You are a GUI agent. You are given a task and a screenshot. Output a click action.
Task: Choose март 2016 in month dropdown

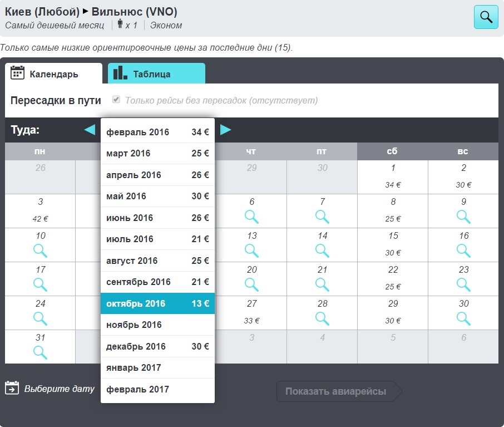(x=157, y=153)
